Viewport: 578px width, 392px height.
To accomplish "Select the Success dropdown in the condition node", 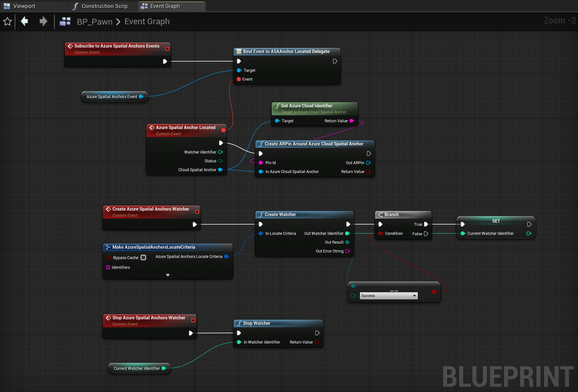I will 387,295.
